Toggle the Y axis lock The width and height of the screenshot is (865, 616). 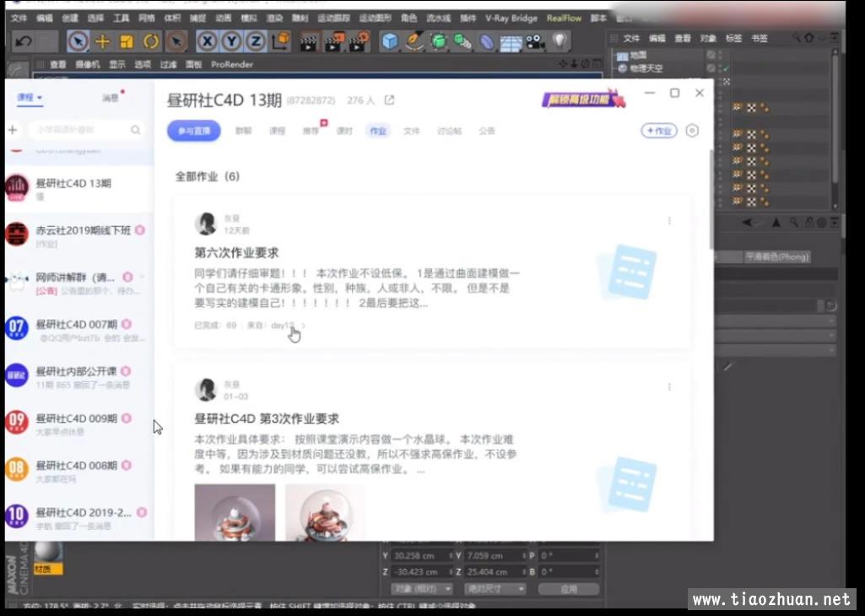pos(231,41)
